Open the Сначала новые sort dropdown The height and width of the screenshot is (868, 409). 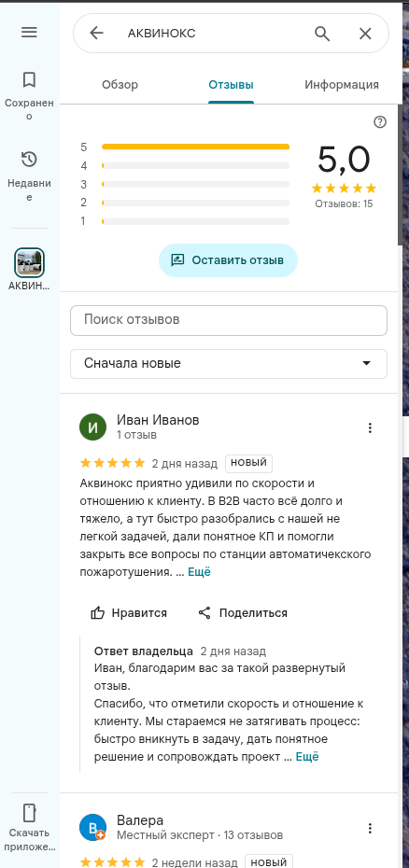pos(229,363)
